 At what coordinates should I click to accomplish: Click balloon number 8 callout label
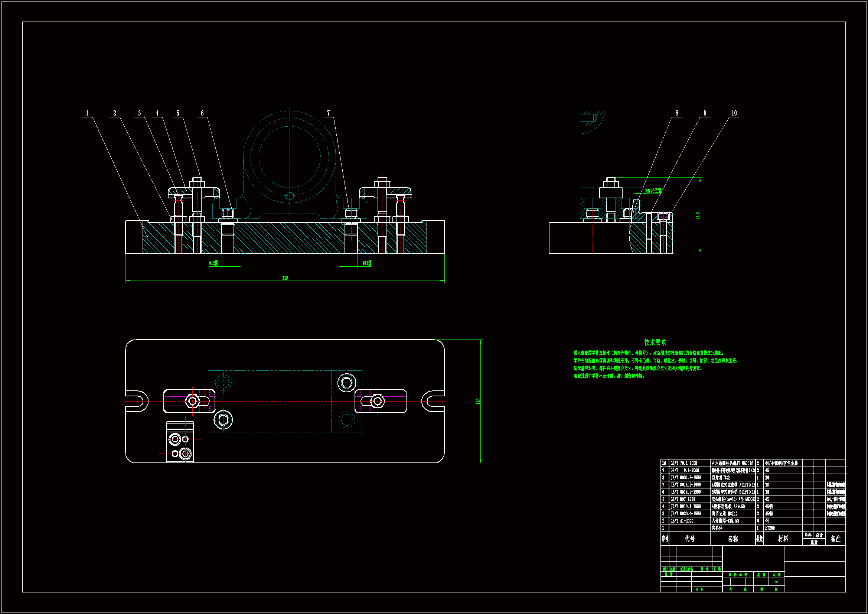pyautogui.click(x=676, y=113)
